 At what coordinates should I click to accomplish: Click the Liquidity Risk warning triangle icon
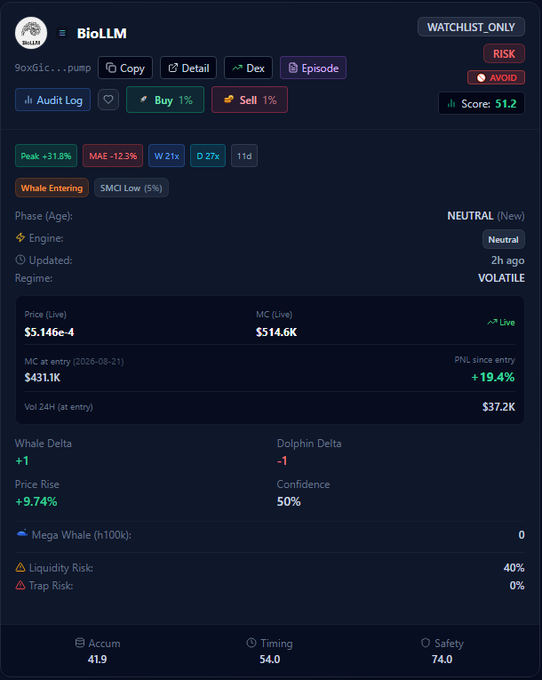(20, 567)
